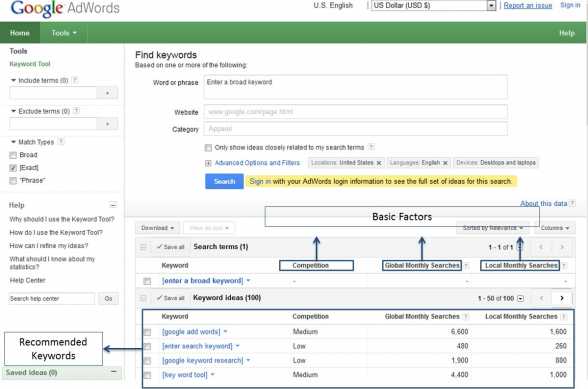The image size is (588, 389).
Task: Remove the Locations: United States filter
Action: [x=379, y=163]
